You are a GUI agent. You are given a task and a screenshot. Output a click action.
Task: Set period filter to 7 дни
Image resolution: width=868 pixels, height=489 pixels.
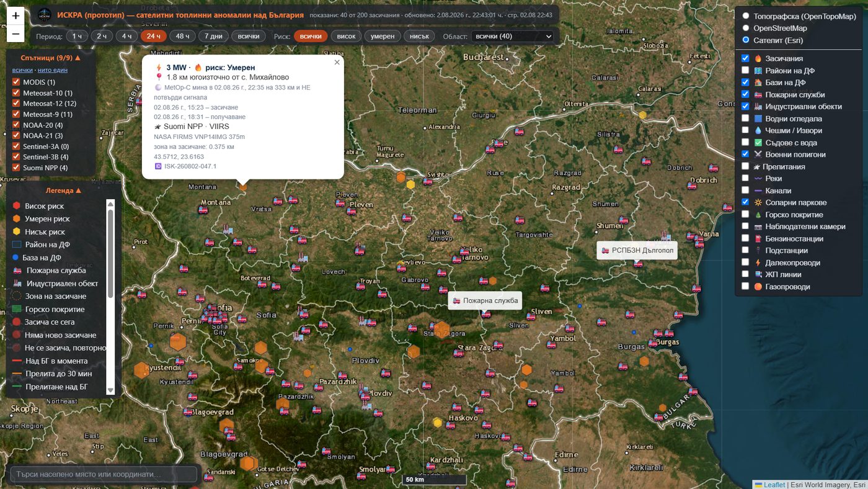[213, 37]
